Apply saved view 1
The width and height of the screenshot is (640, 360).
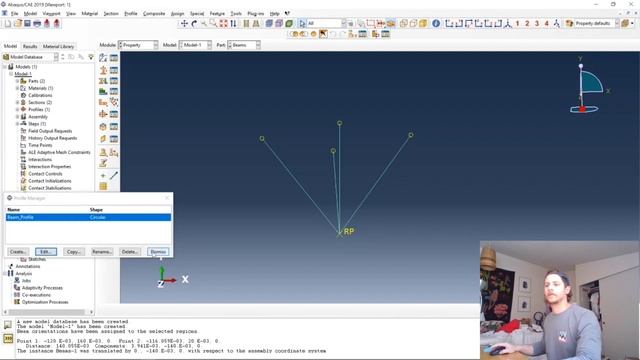(x=517, y=24)
